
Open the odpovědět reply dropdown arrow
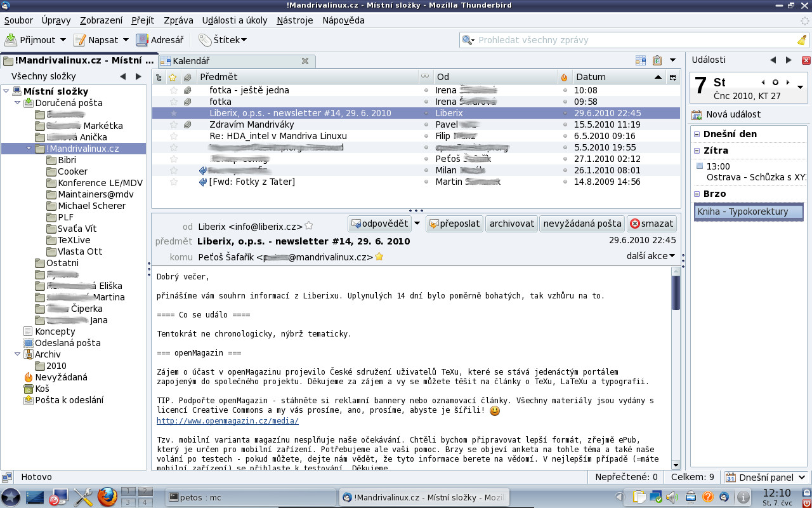coord(417,224)
